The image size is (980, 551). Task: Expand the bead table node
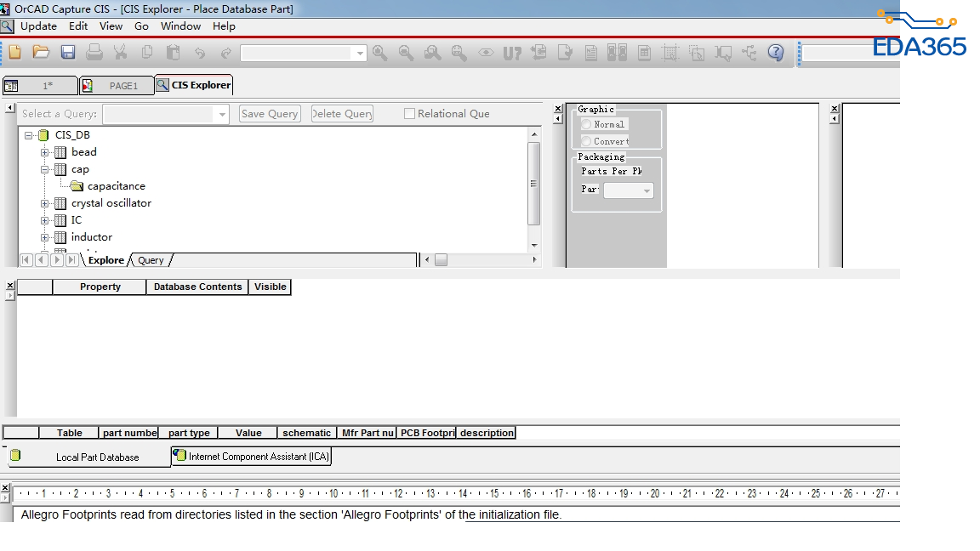(x=44, y=152)
